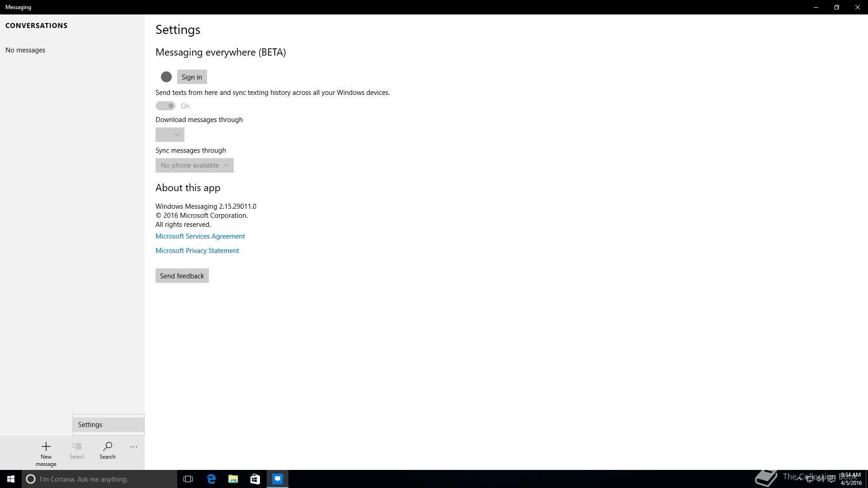Click the Cortana search box
Viewport: 868px width, 488px height.
[99, 479]
